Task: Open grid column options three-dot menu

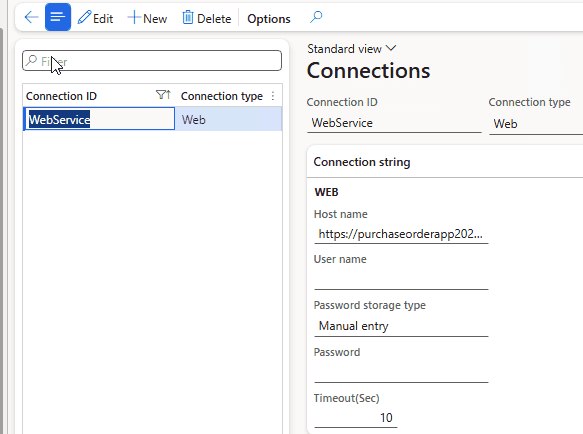Action: 273,96
